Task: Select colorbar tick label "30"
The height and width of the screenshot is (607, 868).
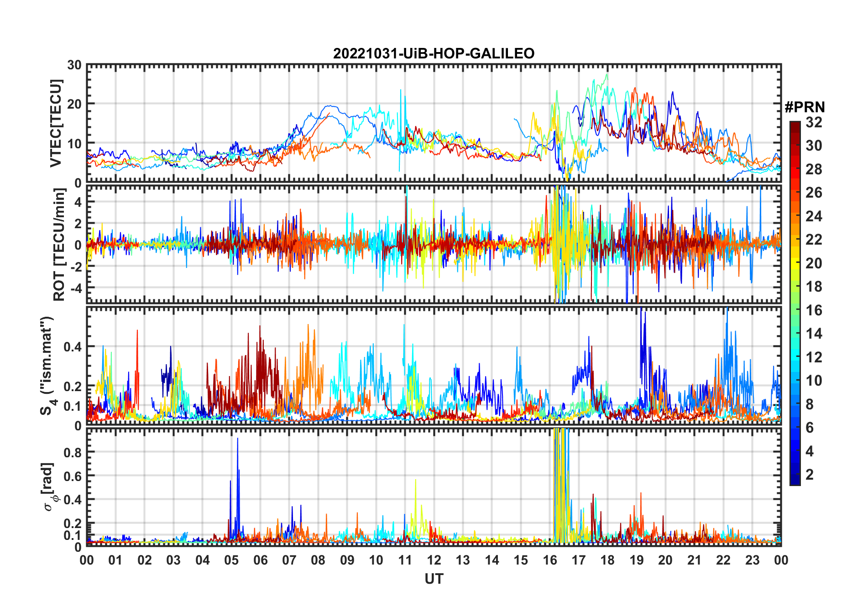Action: pyautogui.click(x=814, y=146)
